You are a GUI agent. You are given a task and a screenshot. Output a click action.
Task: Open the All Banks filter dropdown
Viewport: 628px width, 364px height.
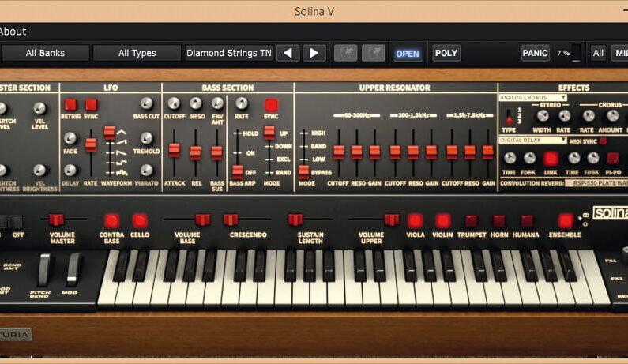tap(45, 53)
